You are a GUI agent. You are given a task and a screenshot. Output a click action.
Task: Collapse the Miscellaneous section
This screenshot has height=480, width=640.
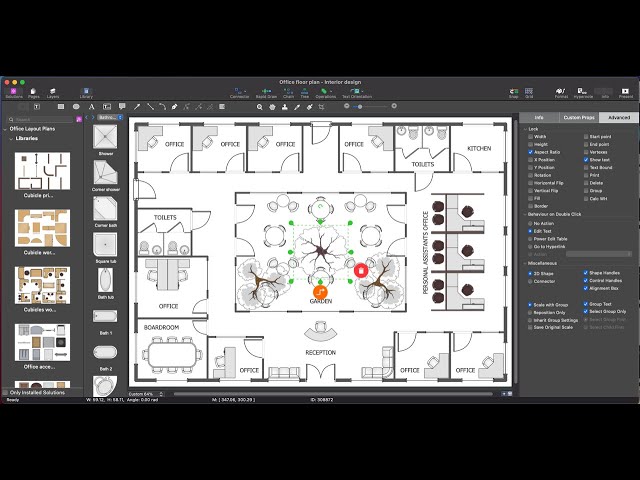point(525,263)
